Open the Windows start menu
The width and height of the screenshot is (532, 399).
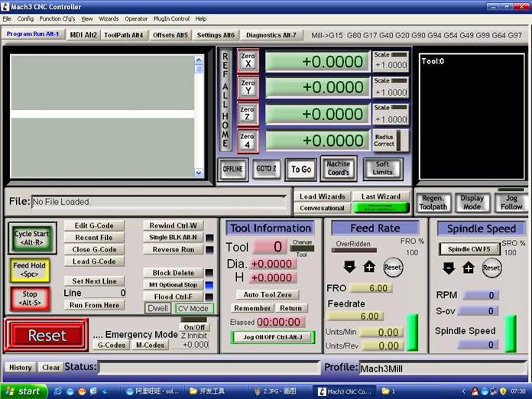[23, 391]
